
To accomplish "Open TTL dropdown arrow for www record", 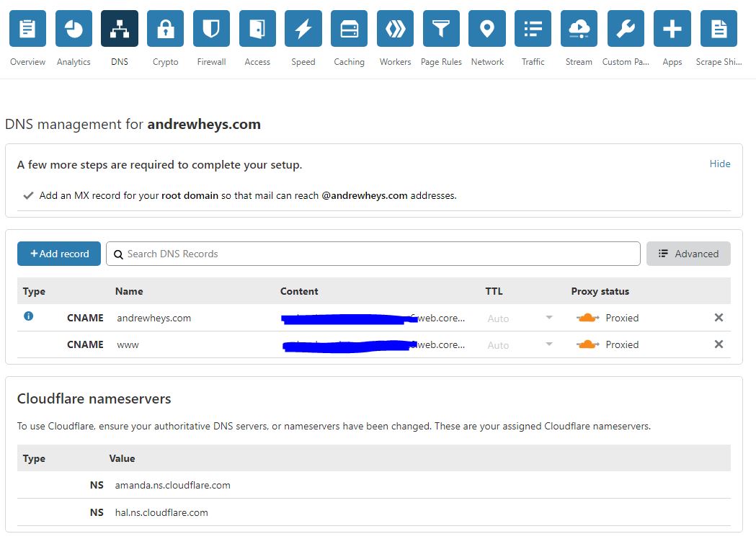I will (x=548, y=344).
